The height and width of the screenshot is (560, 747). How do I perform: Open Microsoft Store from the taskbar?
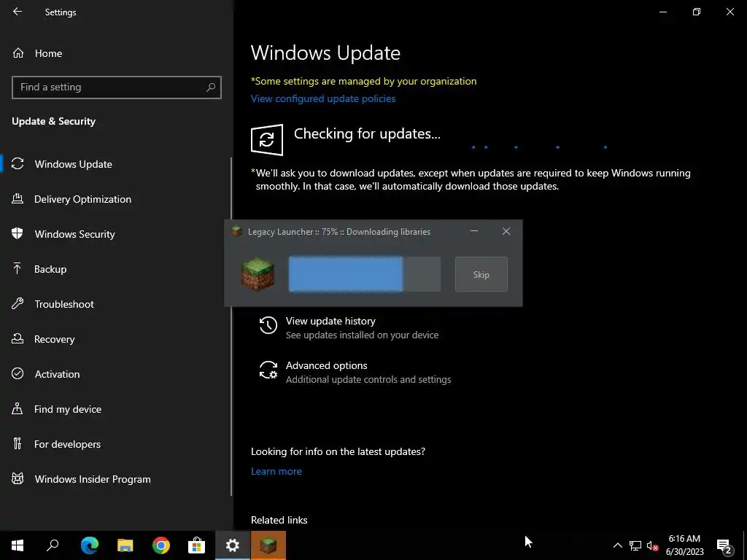click(197, 545)
